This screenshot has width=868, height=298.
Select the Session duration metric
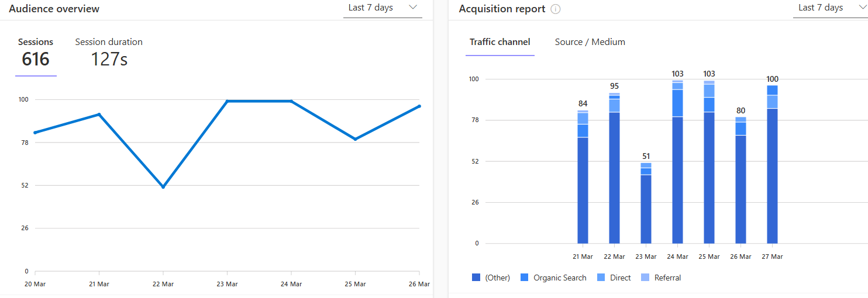[x=109, y=53]
